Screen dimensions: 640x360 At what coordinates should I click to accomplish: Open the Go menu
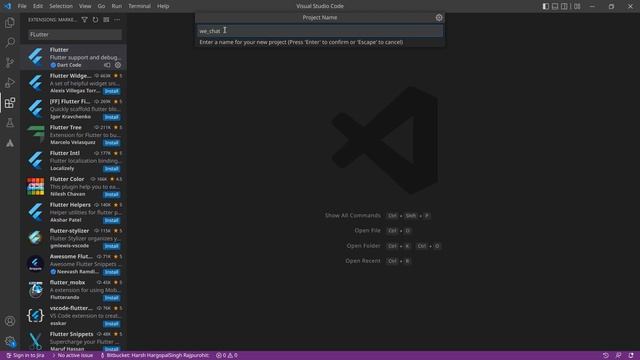(x=101, y=6)
